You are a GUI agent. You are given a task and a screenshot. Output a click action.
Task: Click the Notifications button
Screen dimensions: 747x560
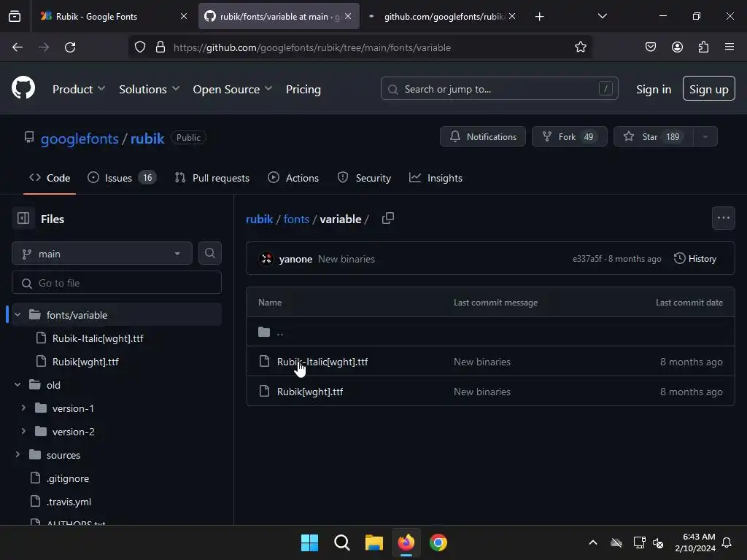[x=483, y=136]
